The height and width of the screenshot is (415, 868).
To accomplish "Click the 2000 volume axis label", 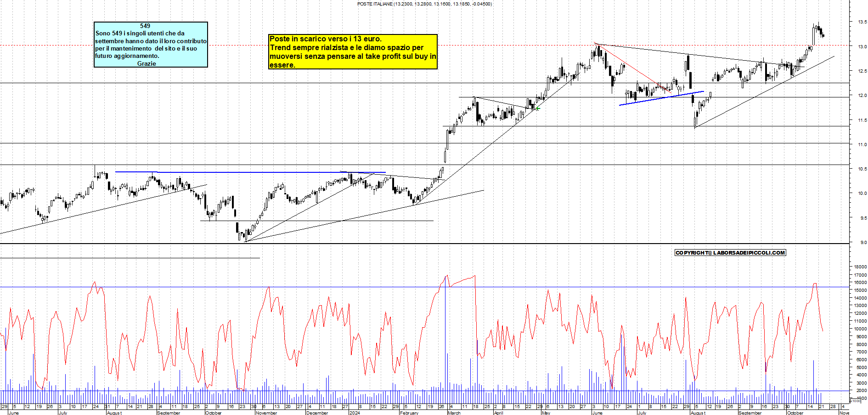I will tap(861, 391).
